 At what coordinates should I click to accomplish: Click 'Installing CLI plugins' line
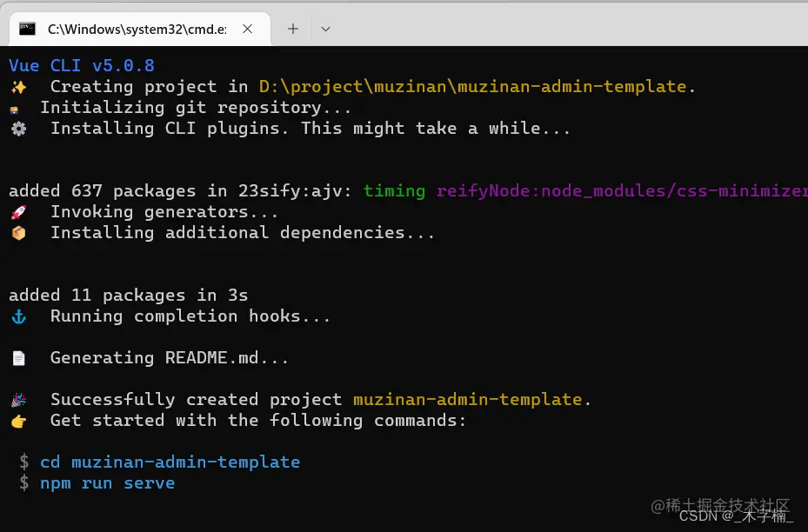311,129
